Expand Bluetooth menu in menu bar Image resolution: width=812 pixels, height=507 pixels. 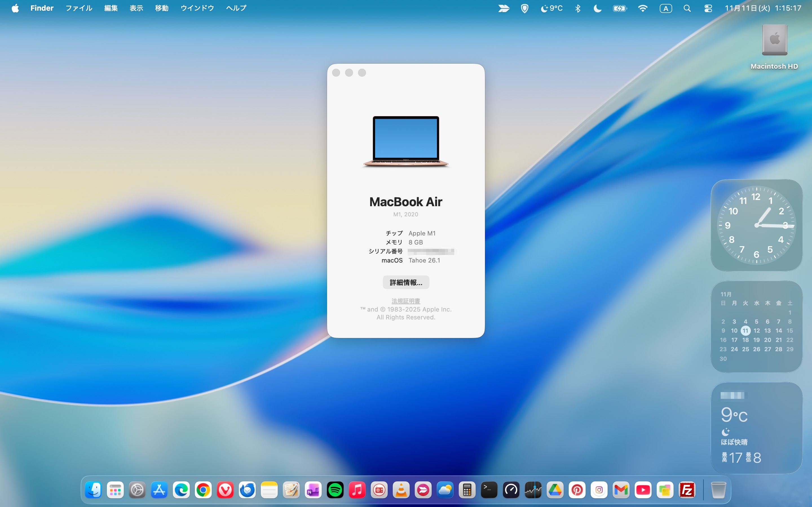(x=577, y=8)
